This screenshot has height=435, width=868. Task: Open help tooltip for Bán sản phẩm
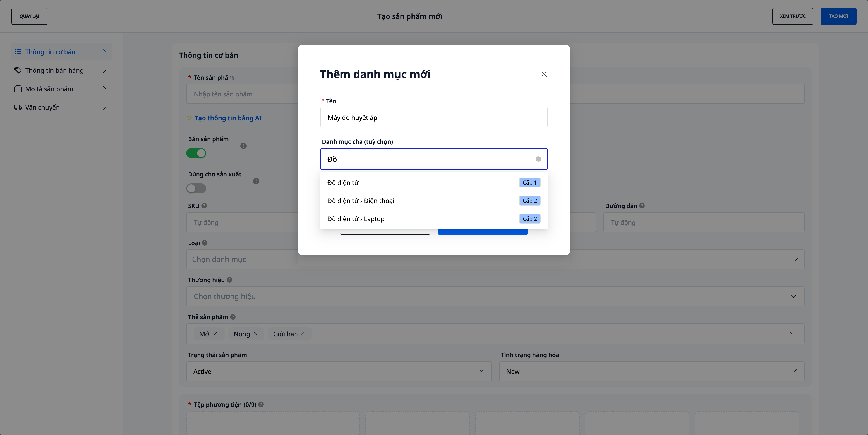[x=243, y=146]
